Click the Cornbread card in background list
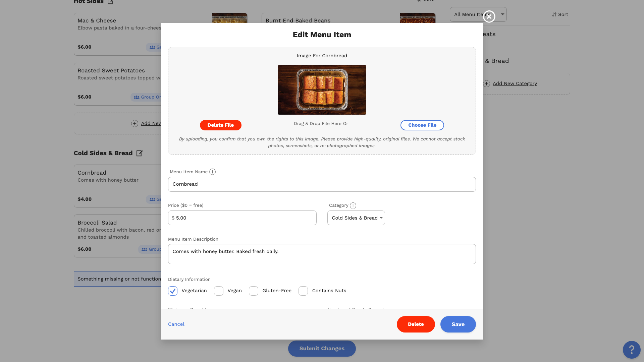This screenshot has height=362, width=644. (117, 186)
